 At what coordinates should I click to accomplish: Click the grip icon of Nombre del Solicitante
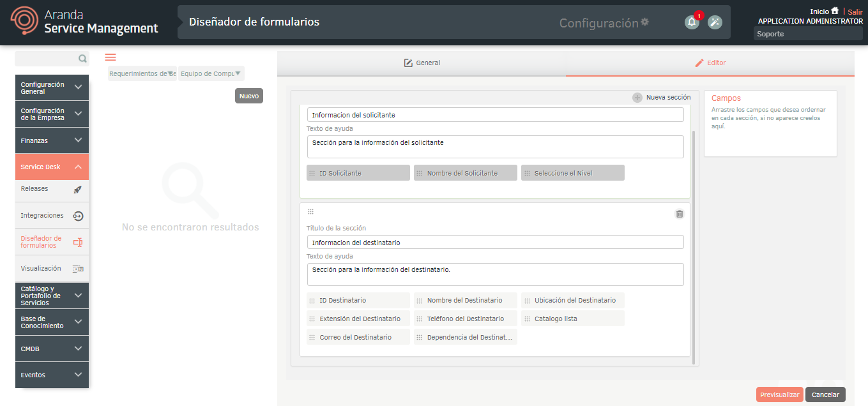coord(420,173)
